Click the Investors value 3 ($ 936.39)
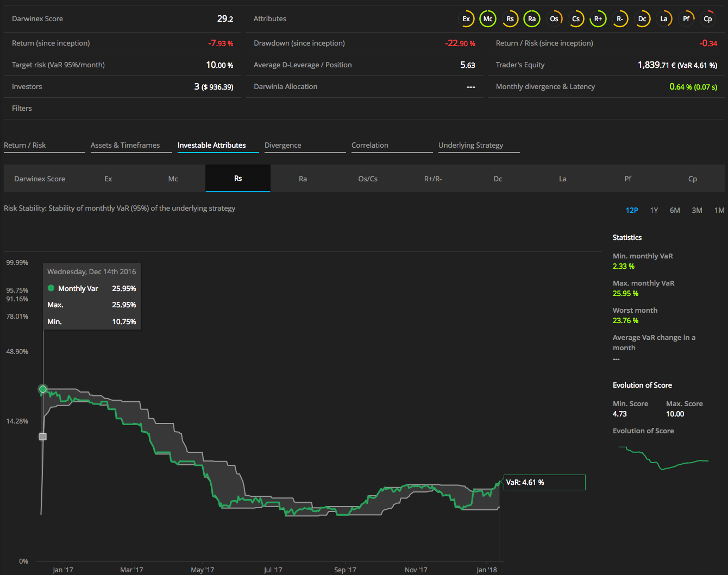Viewport: 728px width, 575px height. tap(214, 86)
